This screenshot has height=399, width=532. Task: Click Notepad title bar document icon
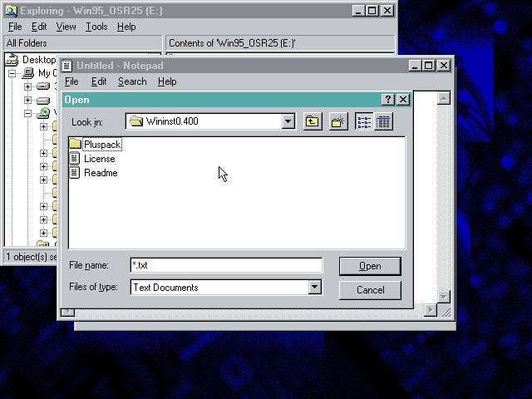coord(66,66)
